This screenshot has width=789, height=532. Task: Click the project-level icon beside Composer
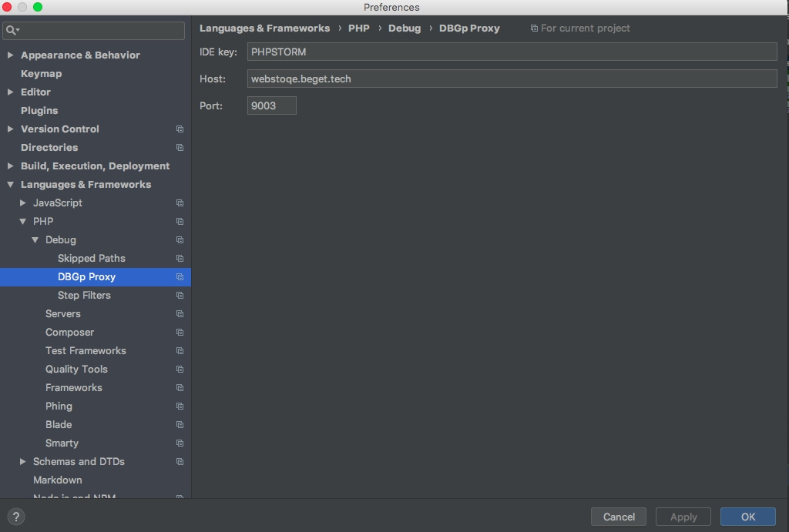pyautogui.click(x=180, y=333)
